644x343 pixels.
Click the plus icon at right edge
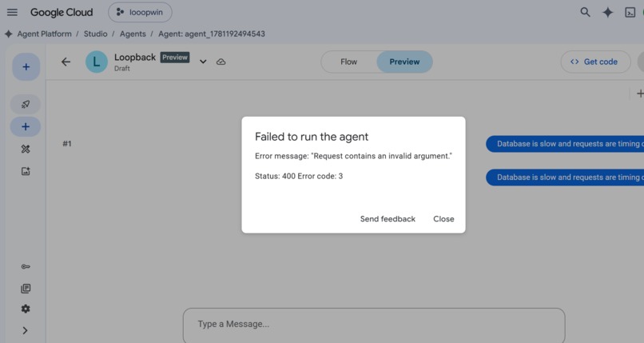coord(639,94)
